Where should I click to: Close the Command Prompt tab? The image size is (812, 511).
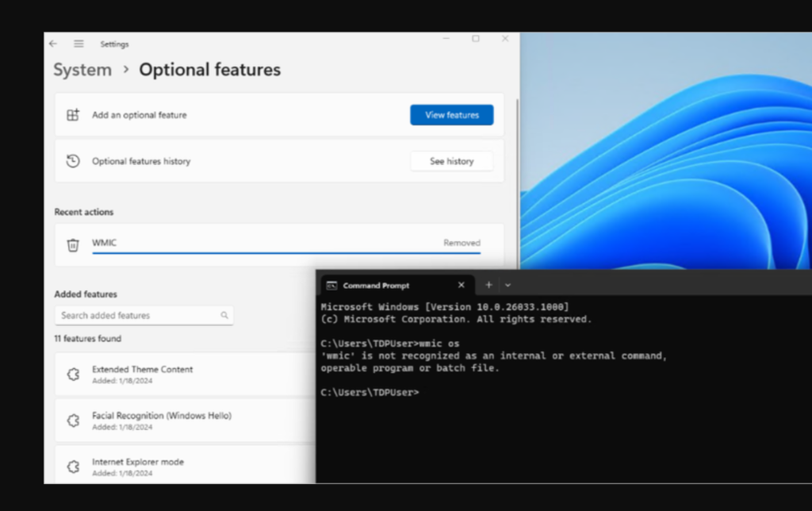(462, 285)
